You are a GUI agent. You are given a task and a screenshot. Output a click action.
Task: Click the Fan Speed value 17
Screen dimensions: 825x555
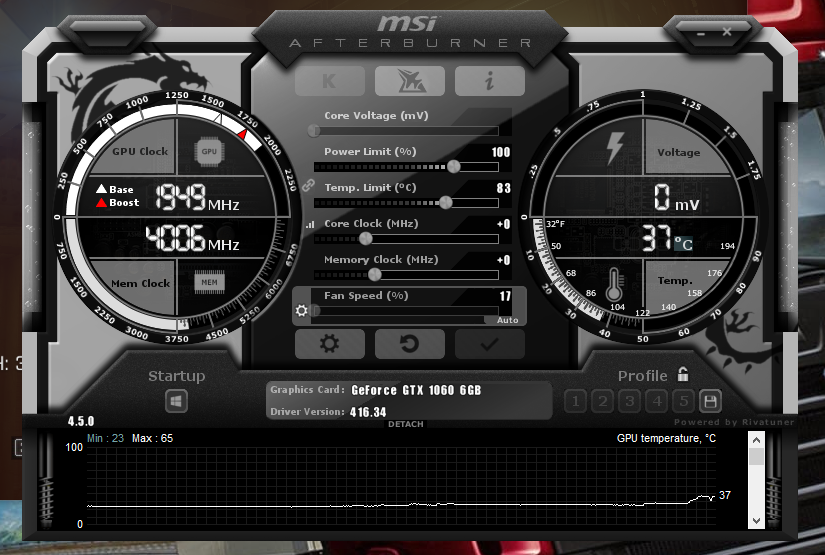click(505, 296)
